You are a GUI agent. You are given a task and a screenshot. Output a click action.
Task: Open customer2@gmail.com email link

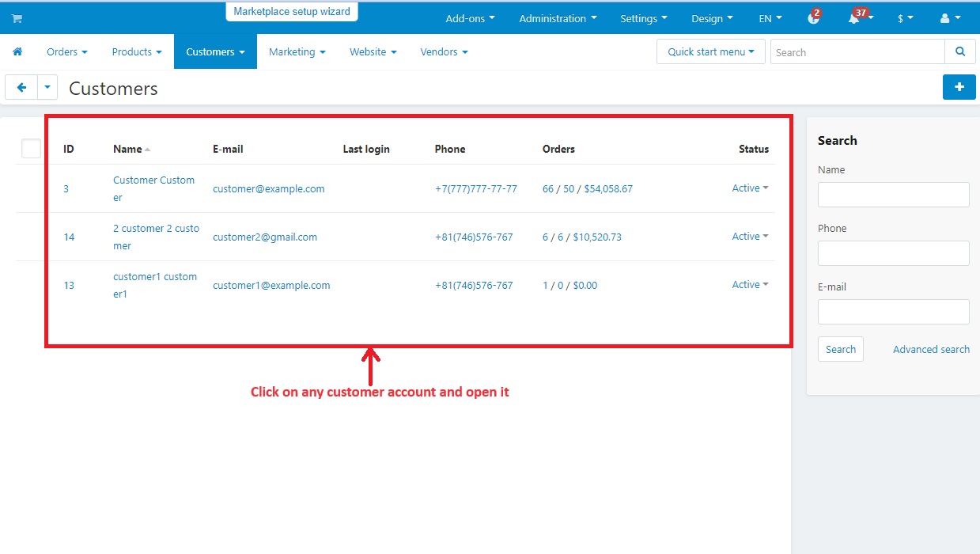click(265, 237)
